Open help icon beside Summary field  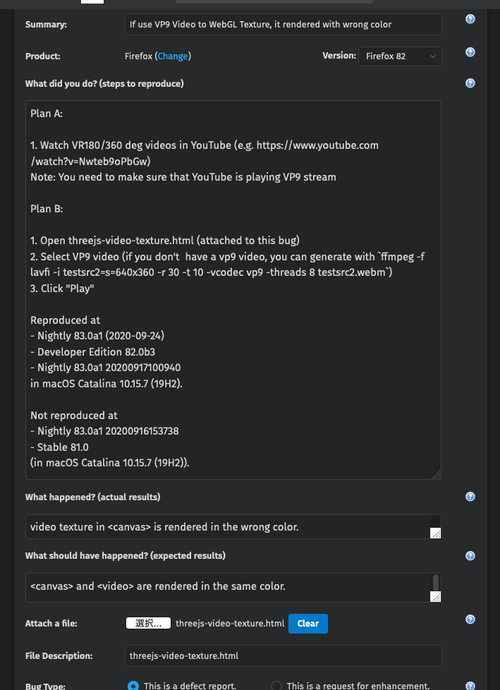[x=470, y=19]
